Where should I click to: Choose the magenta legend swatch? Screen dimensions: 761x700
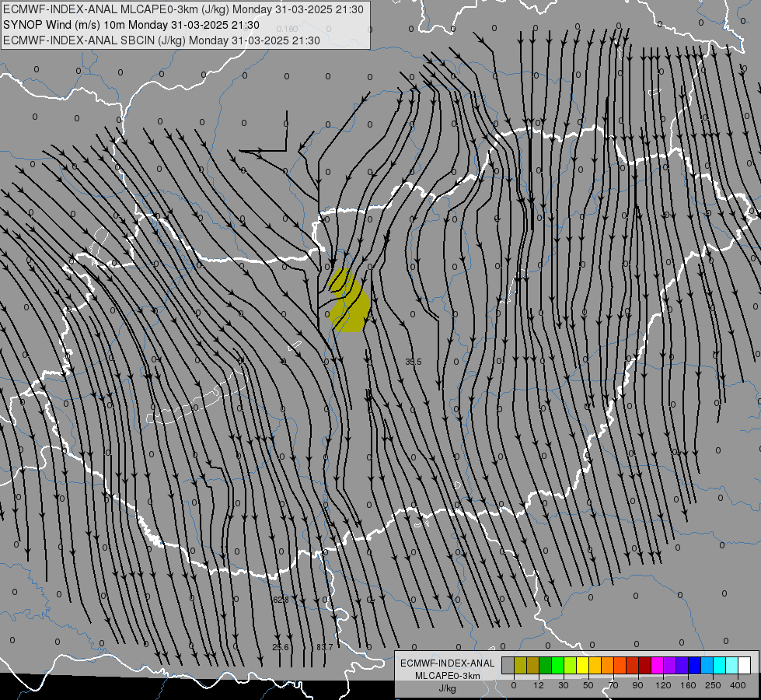pos(657,665)
